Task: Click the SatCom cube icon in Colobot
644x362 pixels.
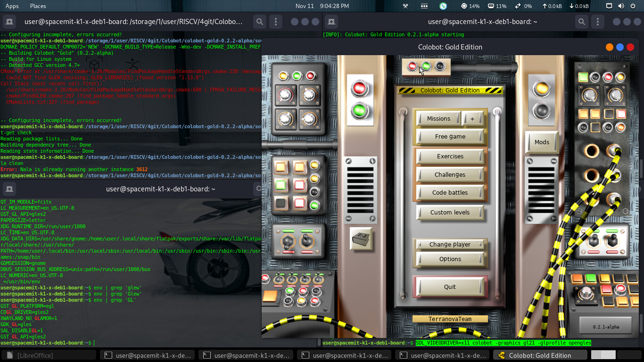Action: coord(361,238)
